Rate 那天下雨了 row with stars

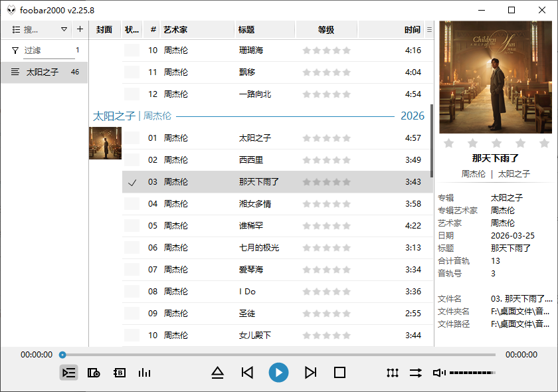(x=326, y=182)
